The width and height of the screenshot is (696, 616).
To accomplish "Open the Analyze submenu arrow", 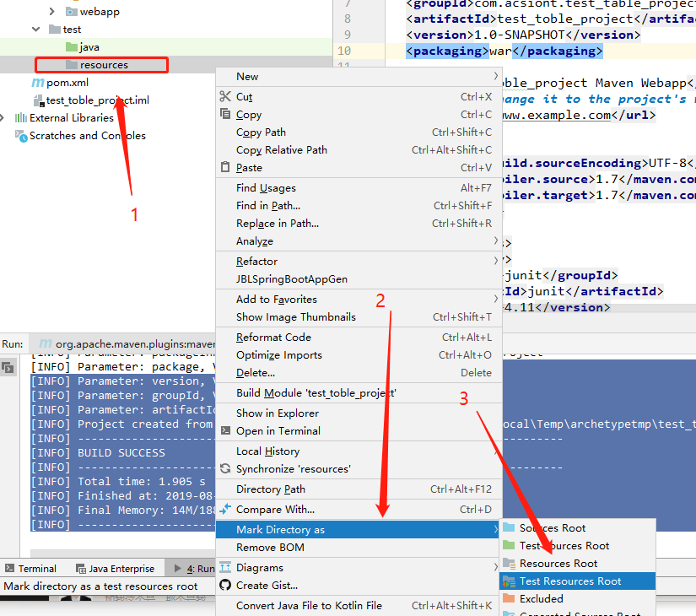I will point(496,240).
